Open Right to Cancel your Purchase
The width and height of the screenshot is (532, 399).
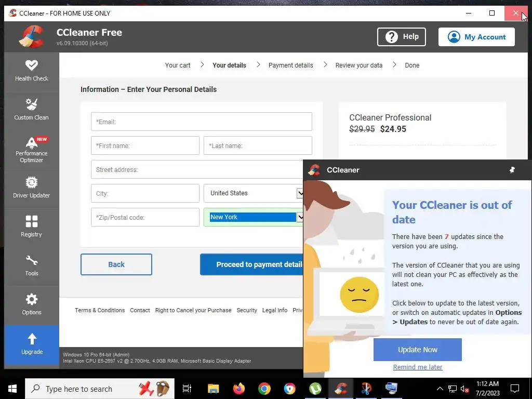193,310
